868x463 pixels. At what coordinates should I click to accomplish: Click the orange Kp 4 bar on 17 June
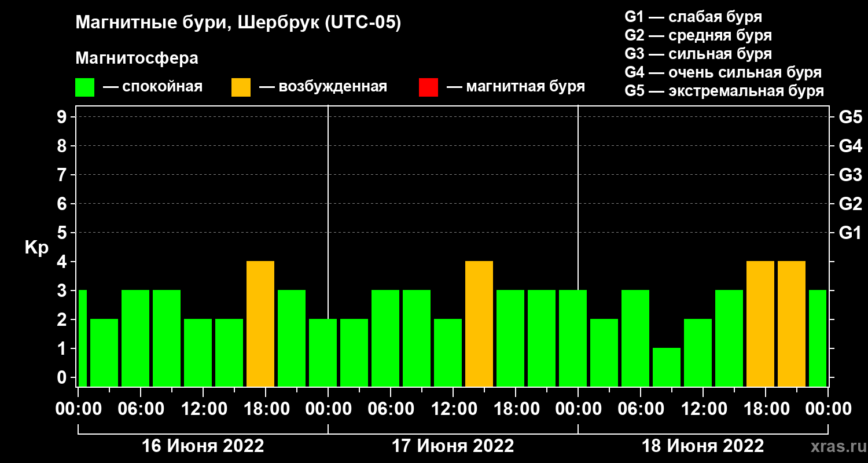click(x=479, y=324)
